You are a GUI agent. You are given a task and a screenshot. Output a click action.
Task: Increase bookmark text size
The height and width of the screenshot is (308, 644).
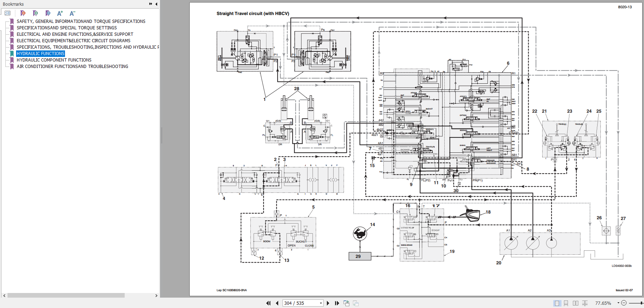pyautogui.click(x=60, y=13)
